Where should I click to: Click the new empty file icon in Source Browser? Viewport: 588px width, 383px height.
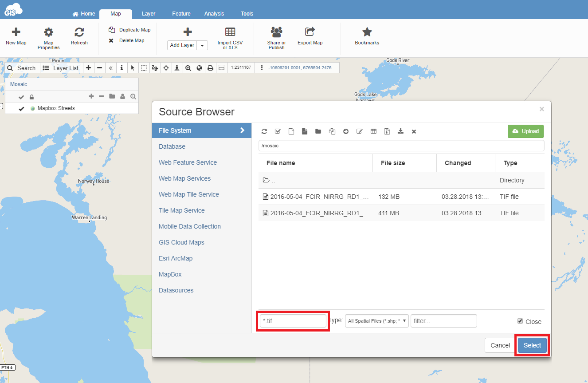(291, 131)
